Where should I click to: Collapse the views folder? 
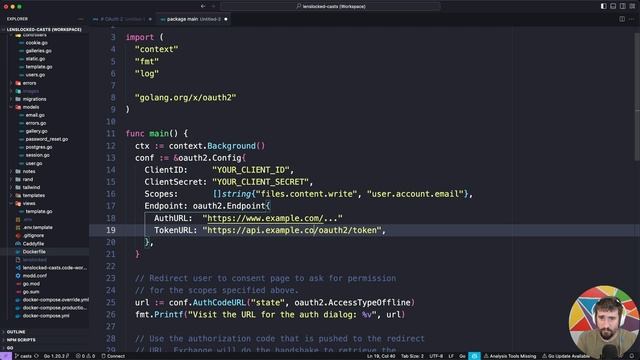click(x=29, y=204)
